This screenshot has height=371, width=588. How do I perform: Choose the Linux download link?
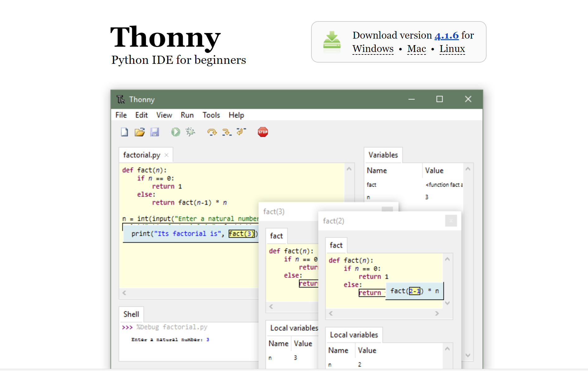(x=452, y=49)
